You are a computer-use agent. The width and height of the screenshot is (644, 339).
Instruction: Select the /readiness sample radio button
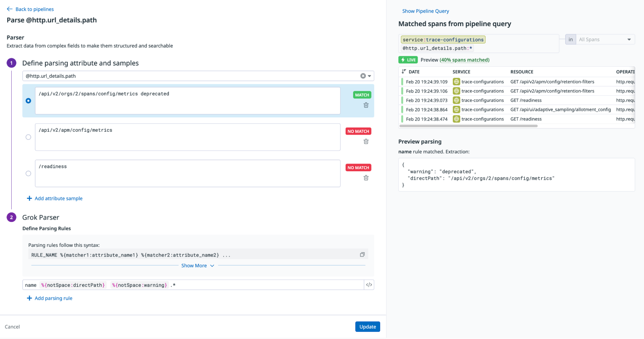(x=28, y=174)
